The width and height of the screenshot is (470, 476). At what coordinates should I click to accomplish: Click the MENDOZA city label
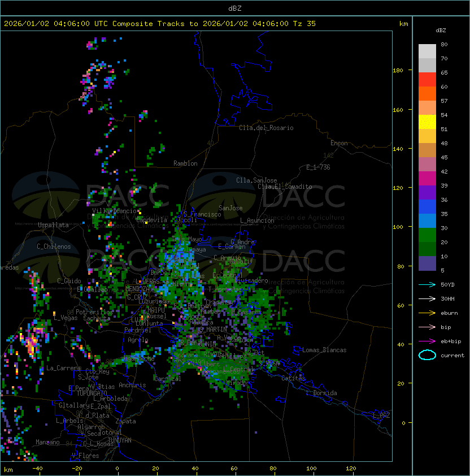137,288
